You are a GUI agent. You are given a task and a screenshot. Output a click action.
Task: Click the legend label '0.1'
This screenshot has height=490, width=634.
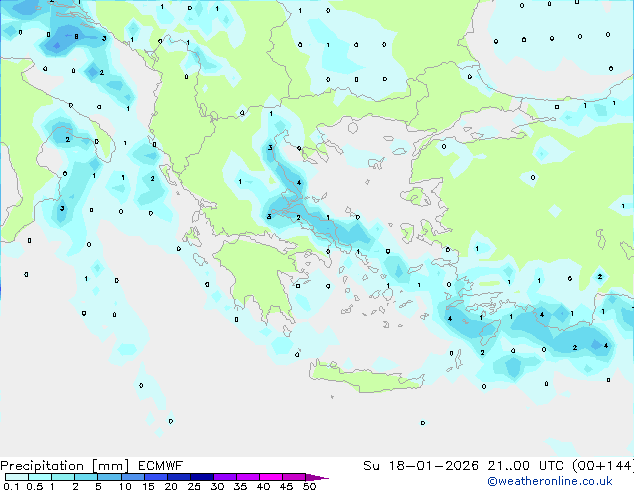(11, 486)
